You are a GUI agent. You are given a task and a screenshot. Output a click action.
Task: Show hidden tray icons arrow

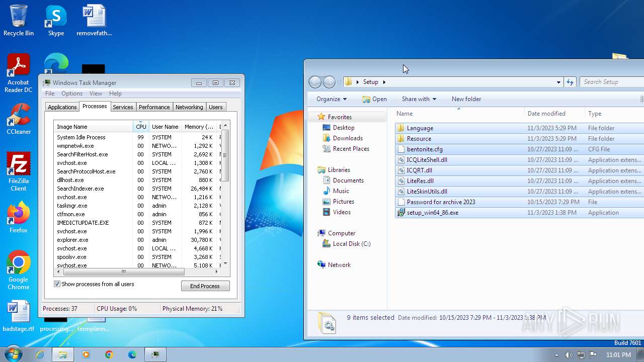(556, 355)
